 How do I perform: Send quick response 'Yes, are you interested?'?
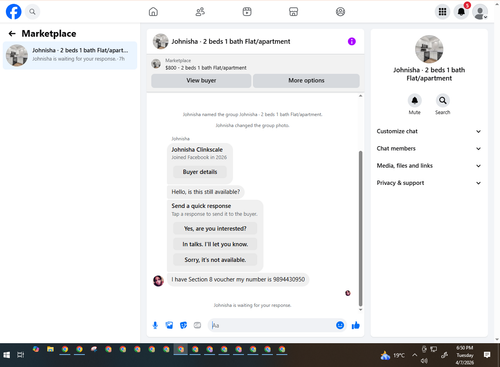[x=215, y=229]
